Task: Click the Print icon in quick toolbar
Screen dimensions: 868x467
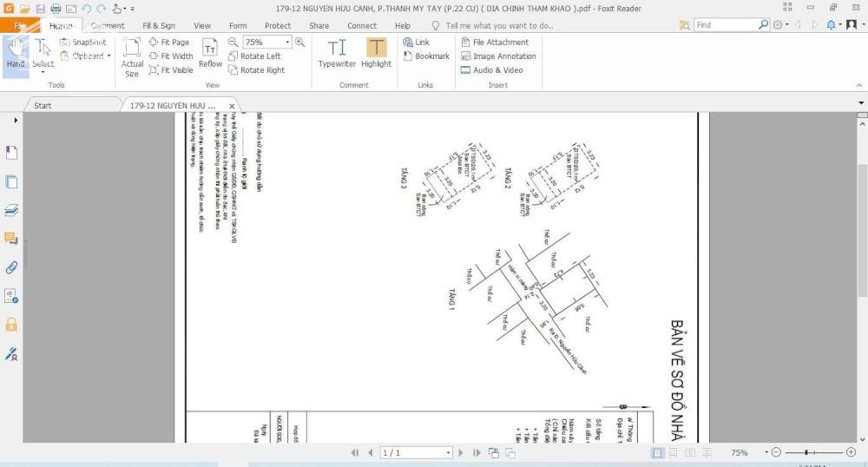Action: point(56,9)
